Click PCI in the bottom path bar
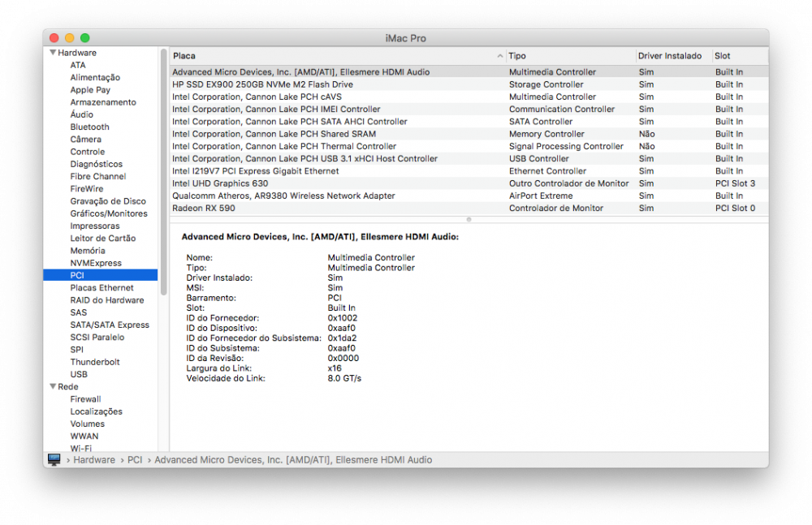The height and width of the screenshot is (525, 812). click(x=135, y=460)
